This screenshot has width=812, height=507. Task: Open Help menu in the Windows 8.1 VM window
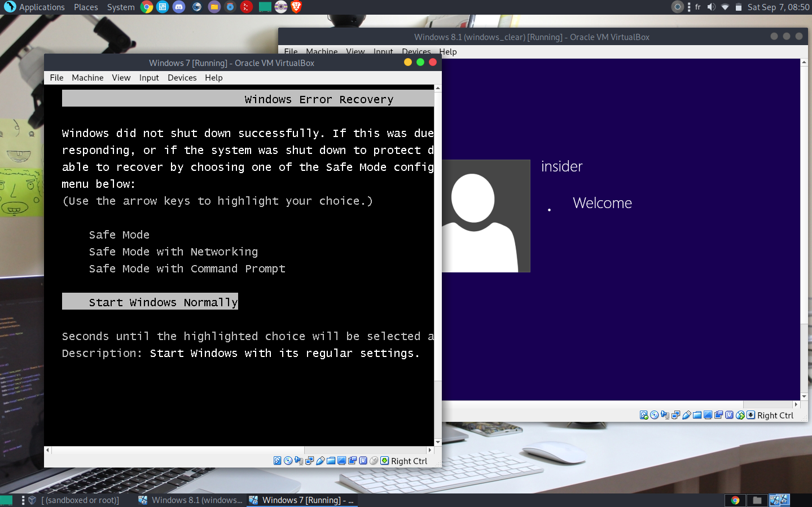(448, 52)
